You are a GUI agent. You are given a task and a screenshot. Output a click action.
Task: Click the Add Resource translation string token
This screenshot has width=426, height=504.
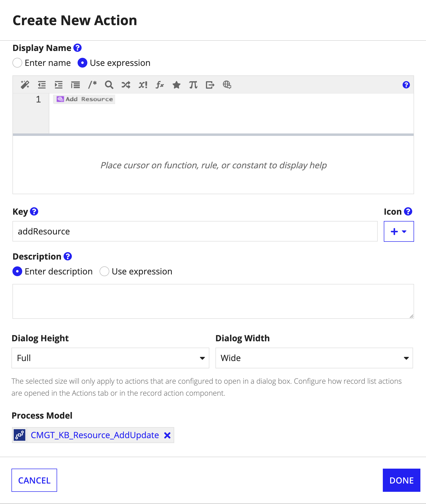click(x=84, y=99)
